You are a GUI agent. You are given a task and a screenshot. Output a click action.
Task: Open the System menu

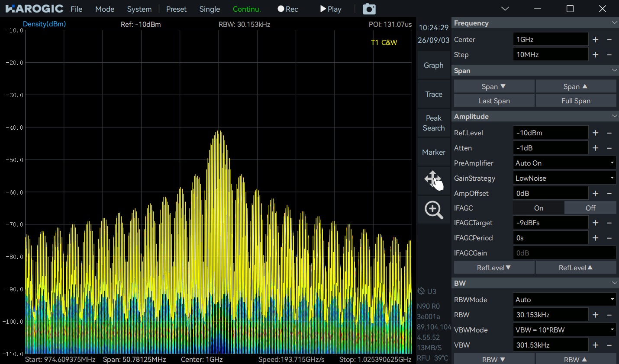click(139, 9)
